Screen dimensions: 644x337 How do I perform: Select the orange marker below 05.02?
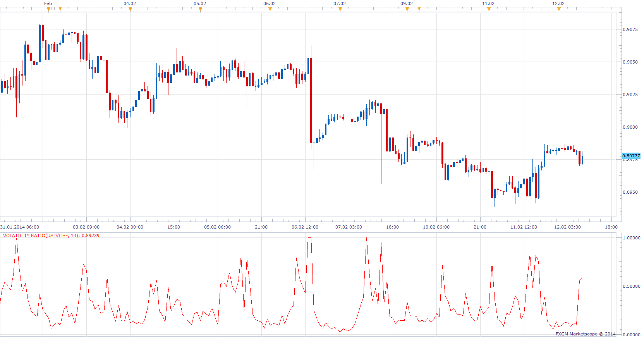click(x=200, y=9)
